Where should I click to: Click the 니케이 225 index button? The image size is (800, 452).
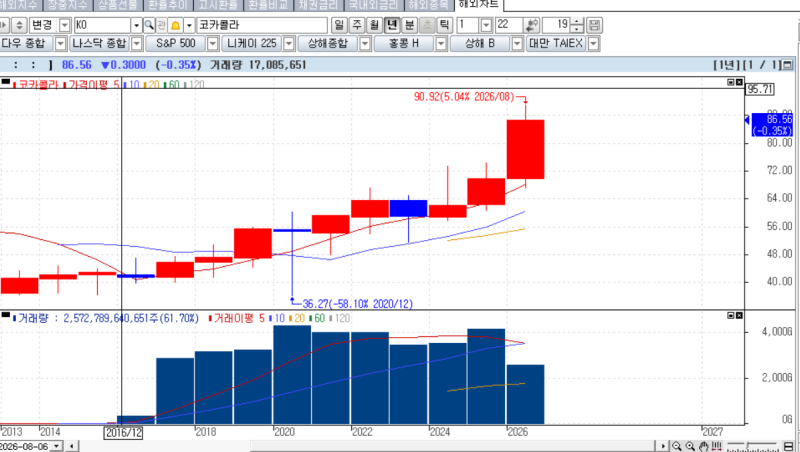(x=252, y=44)
